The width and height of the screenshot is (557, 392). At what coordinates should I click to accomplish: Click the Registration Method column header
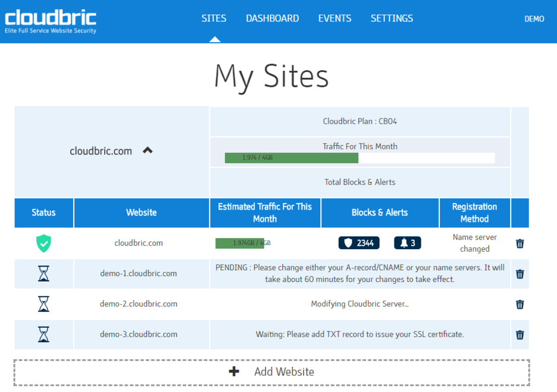pos(475,213)
